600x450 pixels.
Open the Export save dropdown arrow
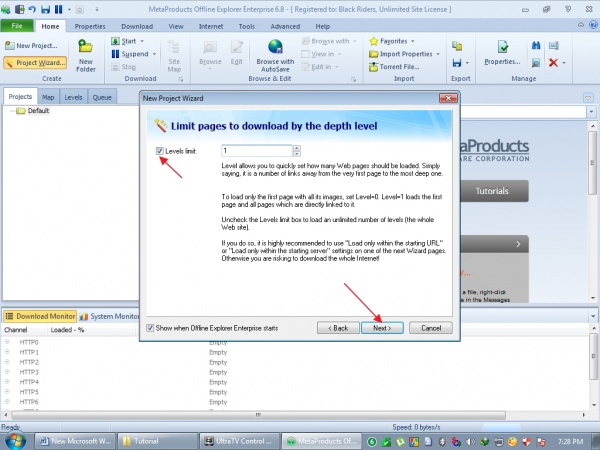click(467, 63)
